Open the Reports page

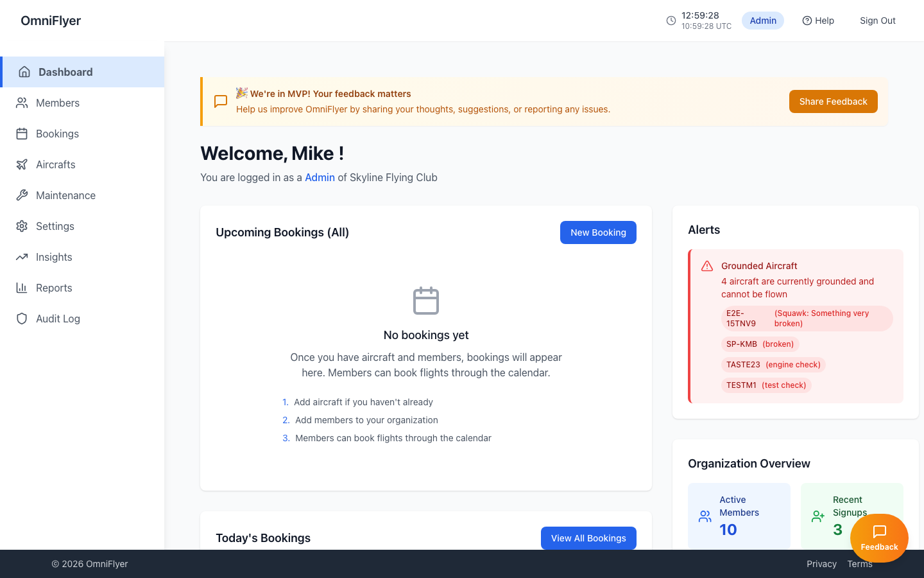coord(82,288)
